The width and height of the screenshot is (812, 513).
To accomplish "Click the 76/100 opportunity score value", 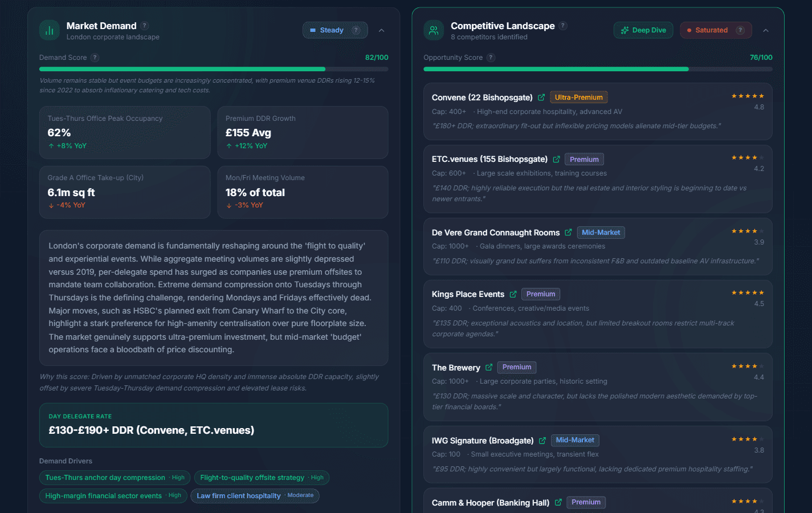I will tap(761, 58).
